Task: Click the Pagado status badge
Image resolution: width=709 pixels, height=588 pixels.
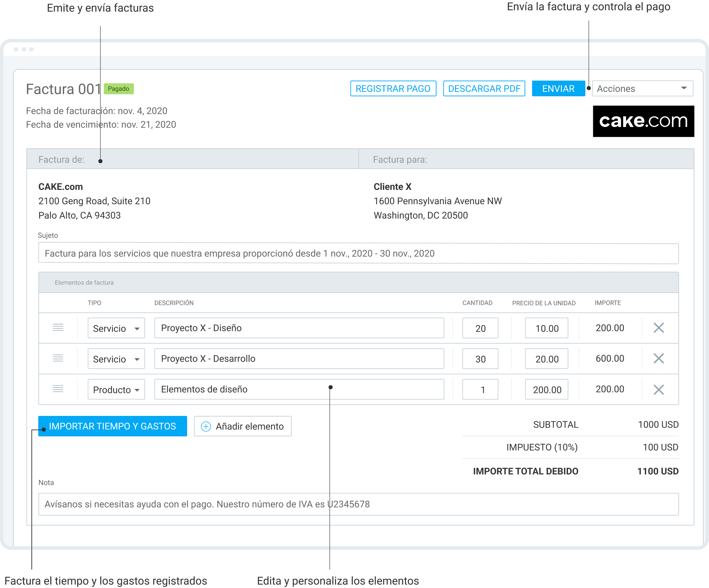Action: [x=119, y=89]
